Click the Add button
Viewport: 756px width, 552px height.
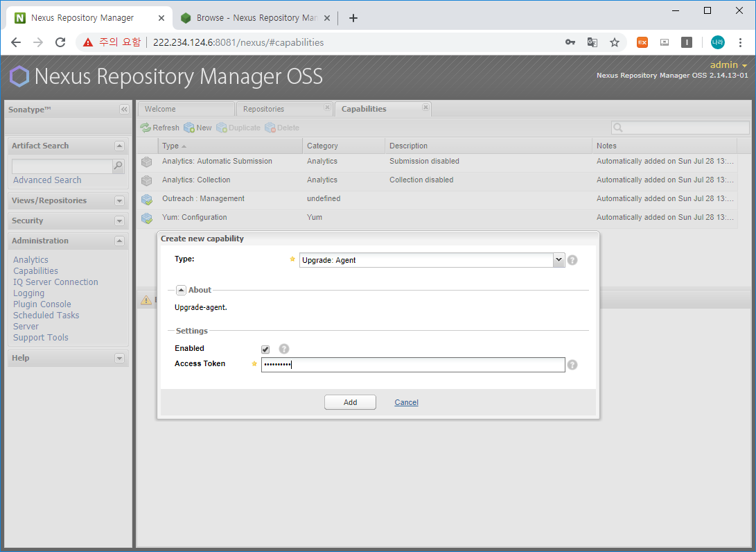[x=350, y=402]
